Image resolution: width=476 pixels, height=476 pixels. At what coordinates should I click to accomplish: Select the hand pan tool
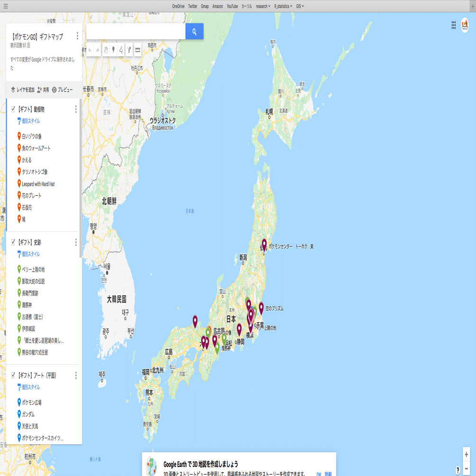pyautogui.click(x=106, y=50)
